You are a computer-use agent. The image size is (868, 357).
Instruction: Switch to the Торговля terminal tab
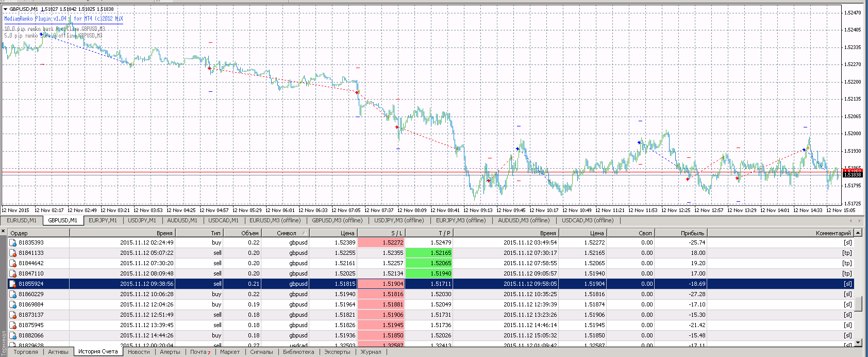click(26, 352)
